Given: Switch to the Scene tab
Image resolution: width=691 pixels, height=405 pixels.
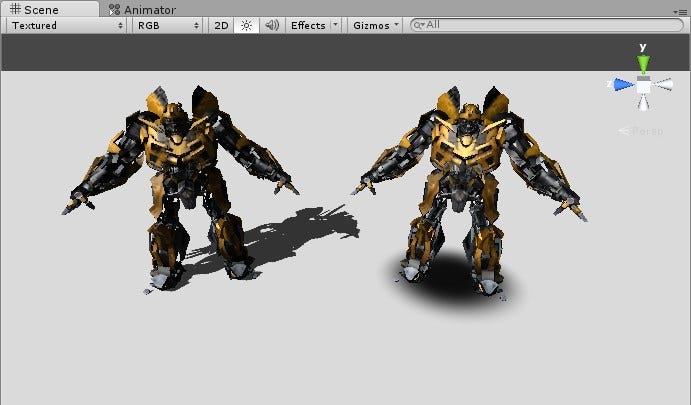Looking at the screenshot, I should coord(50,9).
